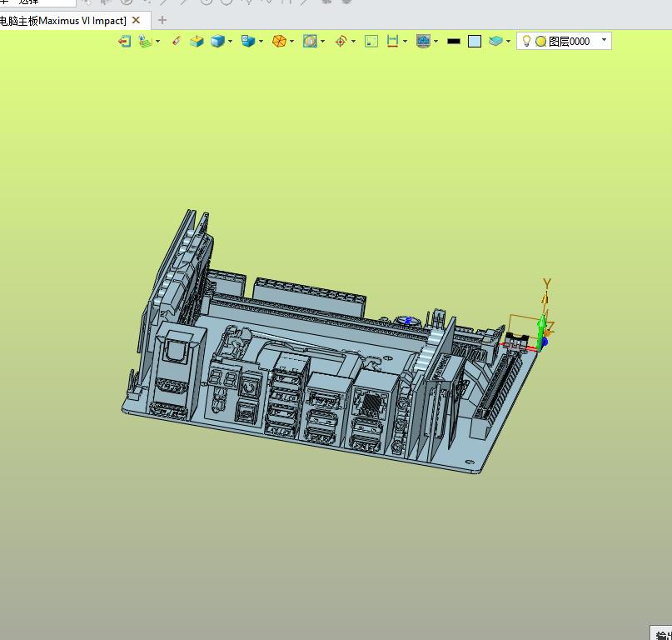Click the coordinate plane sketch icon

145,41
